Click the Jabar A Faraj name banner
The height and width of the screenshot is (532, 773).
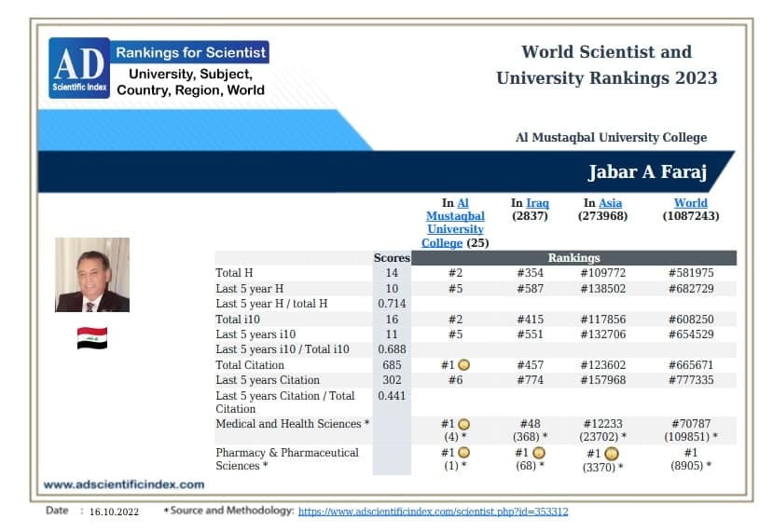384,171
